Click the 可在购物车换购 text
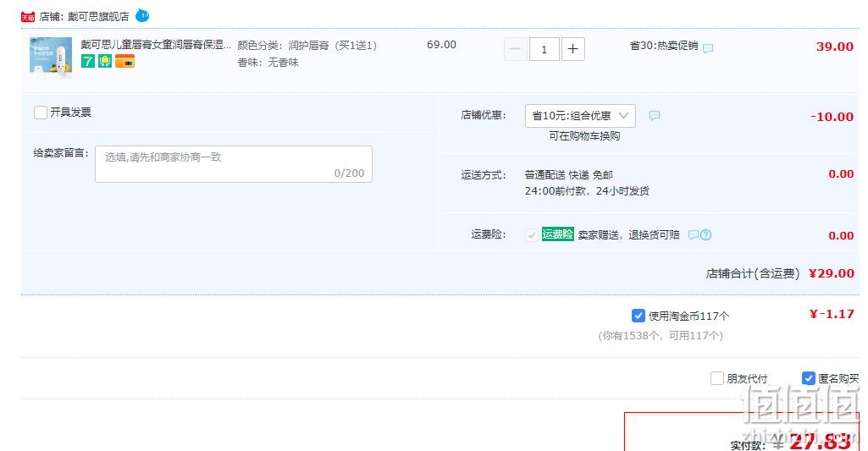 pyautogui.click(x=584, y=135)
